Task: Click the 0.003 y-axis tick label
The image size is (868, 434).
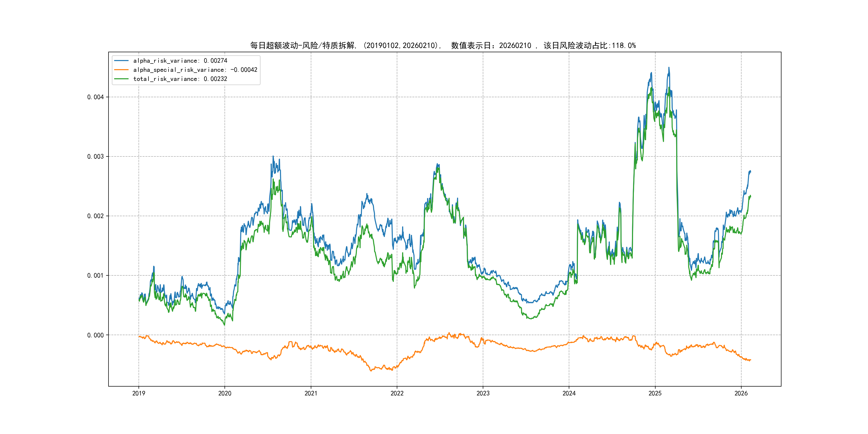Action: [95, 157]
